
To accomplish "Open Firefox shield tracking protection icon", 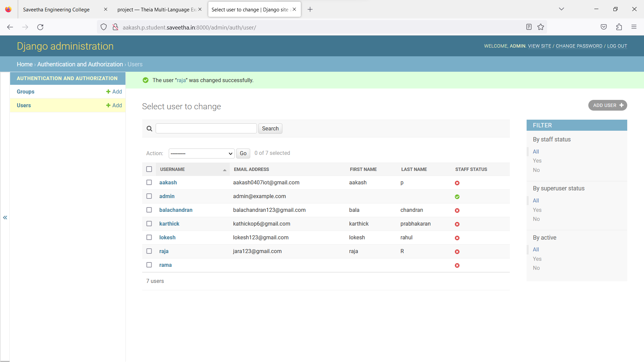I will pos(104,27).
